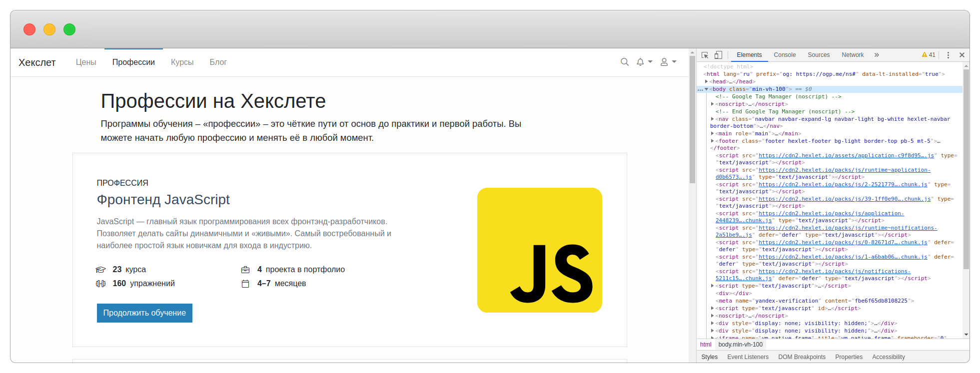Click the Elements panel scroll down arrow
This screenshot has width=980, height=373.
click(966, 335)
